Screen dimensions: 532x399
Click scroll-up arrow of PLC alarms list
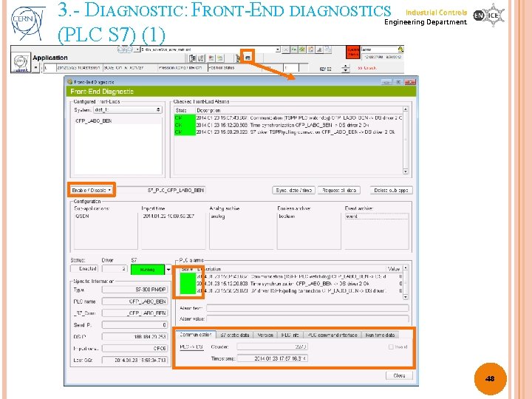(406, 268)
